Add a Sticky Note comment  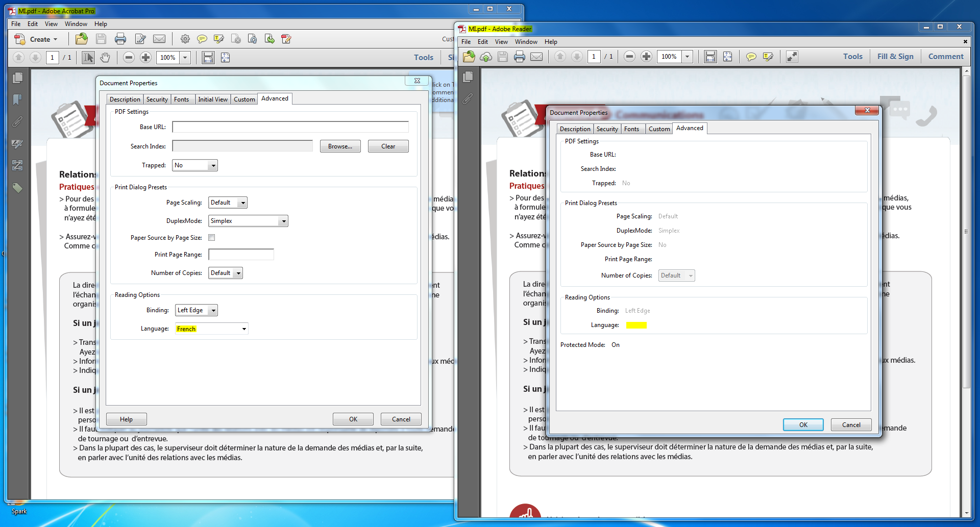coord(203,39)
